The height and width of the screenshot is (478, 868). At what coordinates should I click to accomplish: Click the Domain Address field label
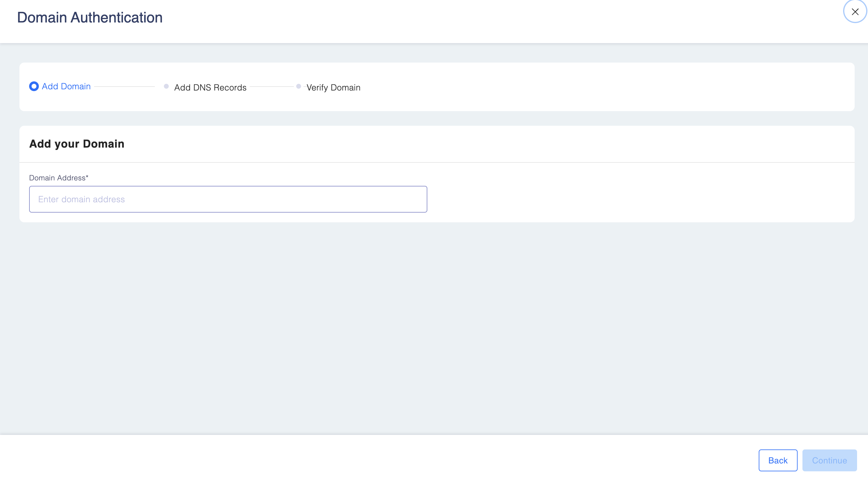click(x=57, y=178)
